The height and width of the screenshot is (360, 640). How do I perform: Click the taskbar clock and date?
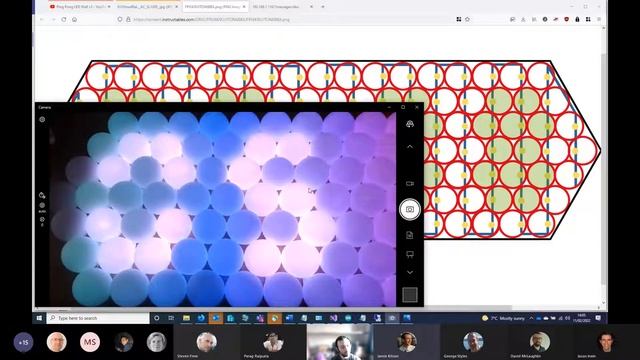coord(582,318)
